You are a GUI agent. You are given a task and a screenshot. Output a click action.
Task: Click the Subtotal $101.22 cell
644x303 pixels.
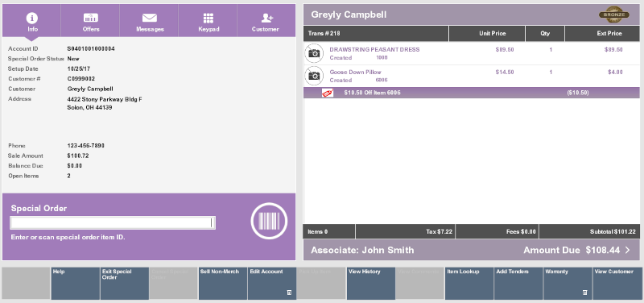click(589, 231)
